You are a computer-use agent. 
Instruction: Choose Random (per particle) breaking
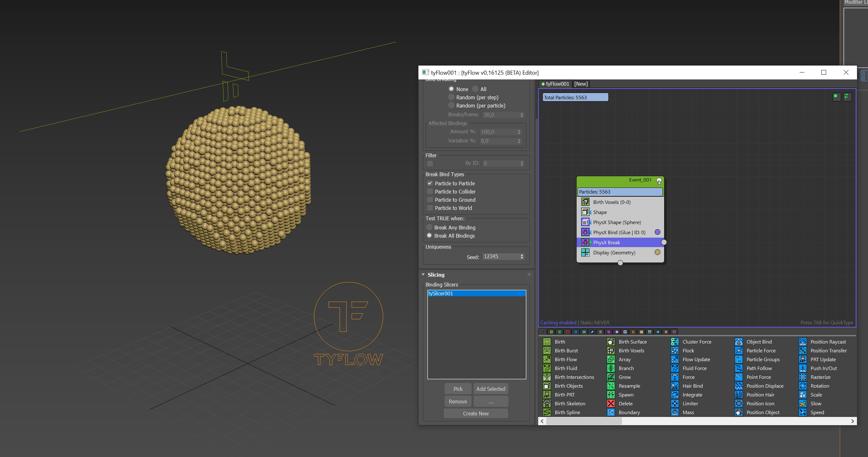451,105
